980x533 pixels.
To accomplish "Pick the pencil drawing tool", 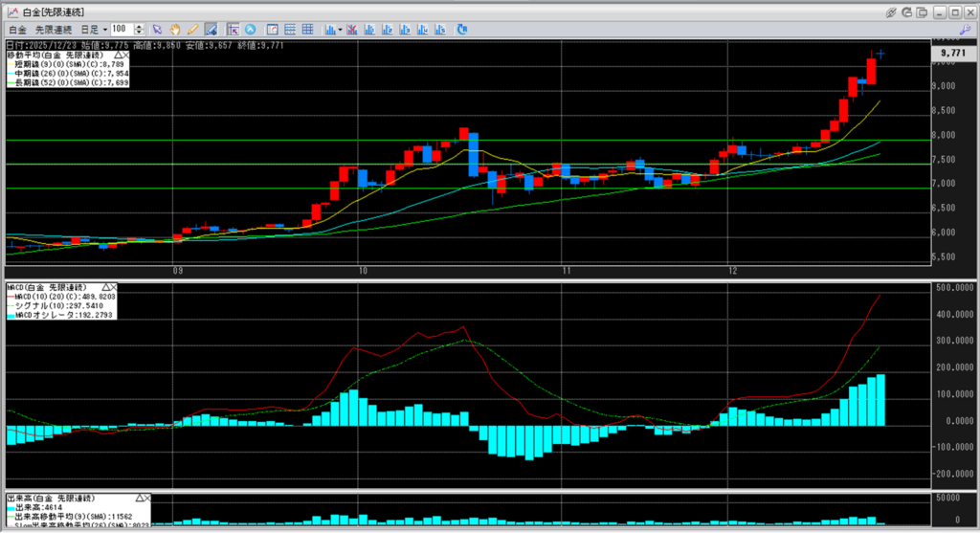I will point(192,30).
